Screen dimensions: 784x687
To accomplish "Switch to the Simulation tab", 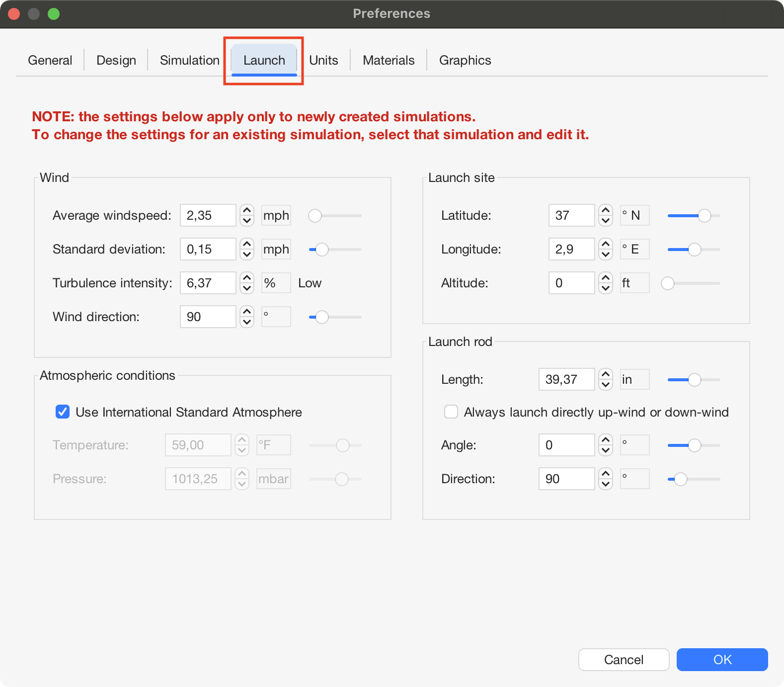I will click(189, 60).
